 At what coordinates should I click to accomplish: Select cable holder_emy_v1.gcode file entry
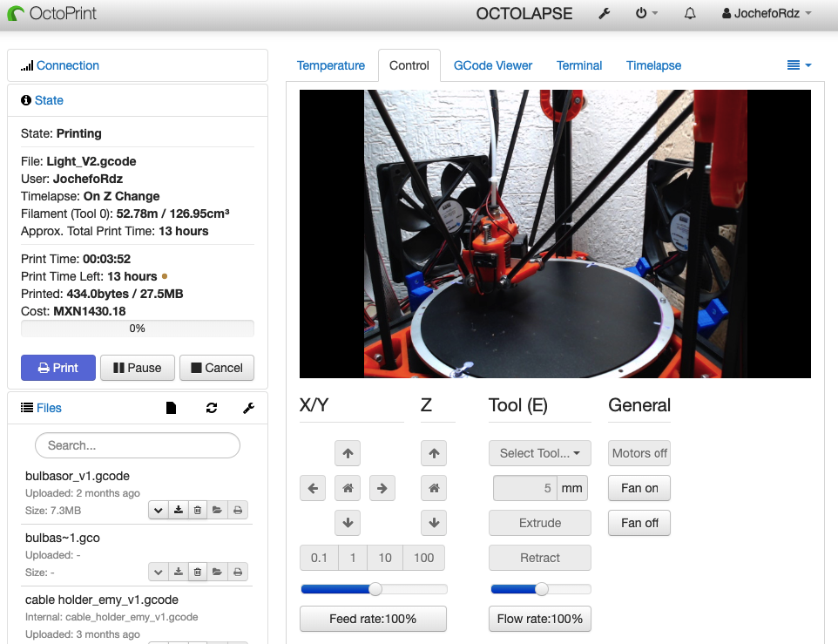coord(102,600)
